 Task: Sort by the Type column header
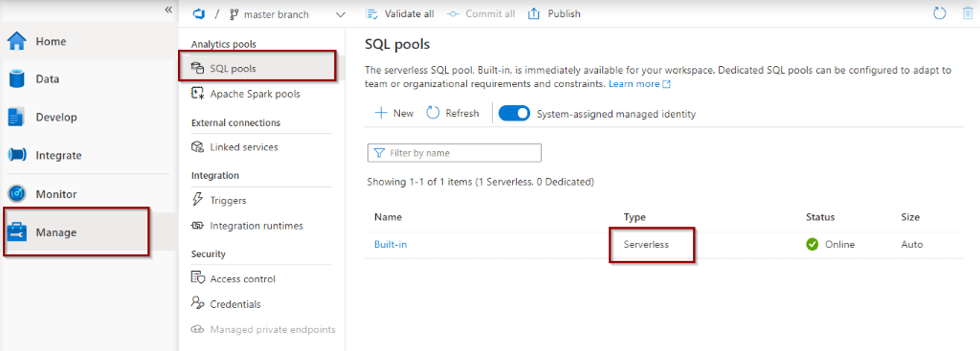[635, 217]
